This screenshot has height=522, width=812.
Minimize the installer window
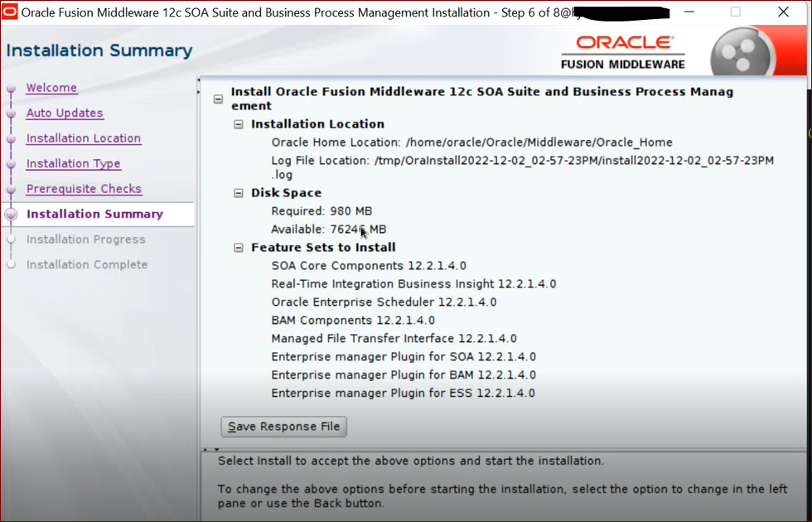[689, 12]
